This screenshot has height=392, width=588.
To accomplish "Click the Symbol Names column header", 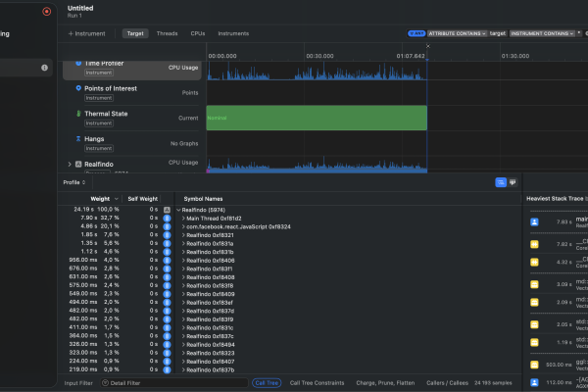I will pos(203,199).
